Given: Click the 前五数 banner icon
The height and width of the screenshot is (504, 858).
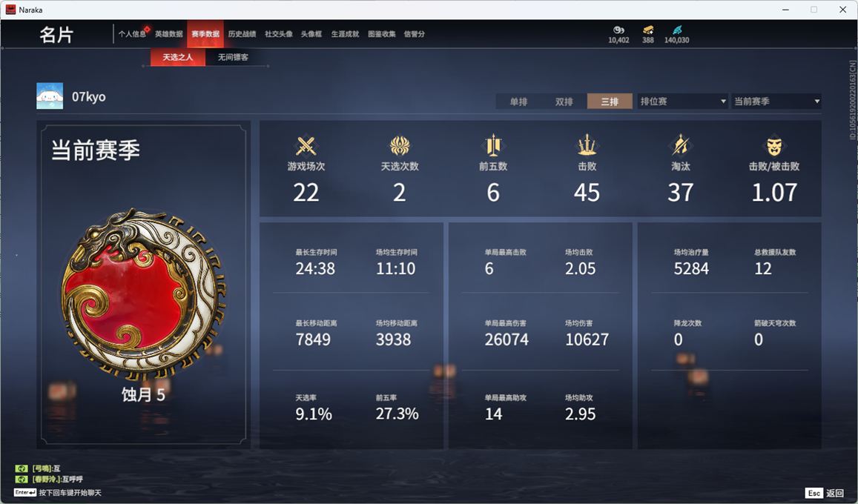Looking at the screenshot, I should click(x=493, y=145).
